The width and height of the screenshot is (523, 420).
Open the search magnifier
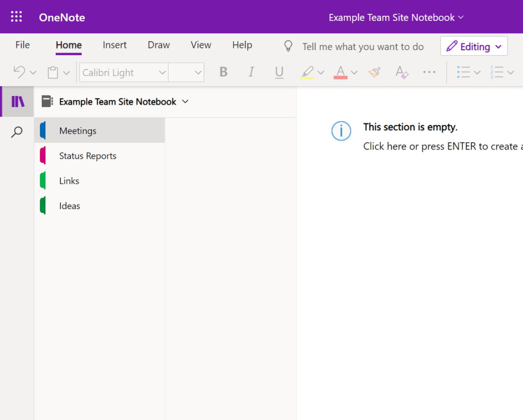click(x=17, y=132)
